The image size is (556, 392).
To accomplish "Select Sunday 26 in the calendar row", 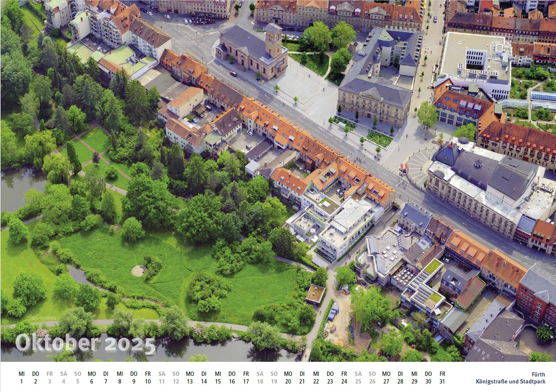I will [x=372, y=378].
